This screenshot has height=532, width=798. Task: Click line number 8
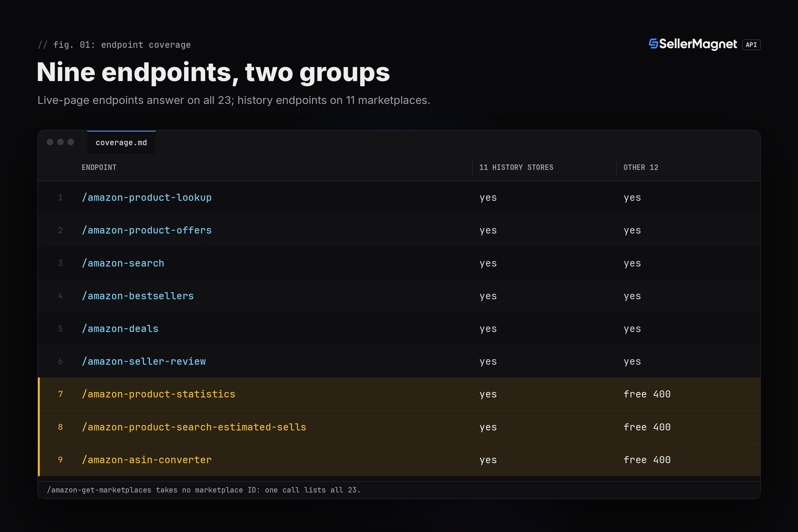click(60, 427)
